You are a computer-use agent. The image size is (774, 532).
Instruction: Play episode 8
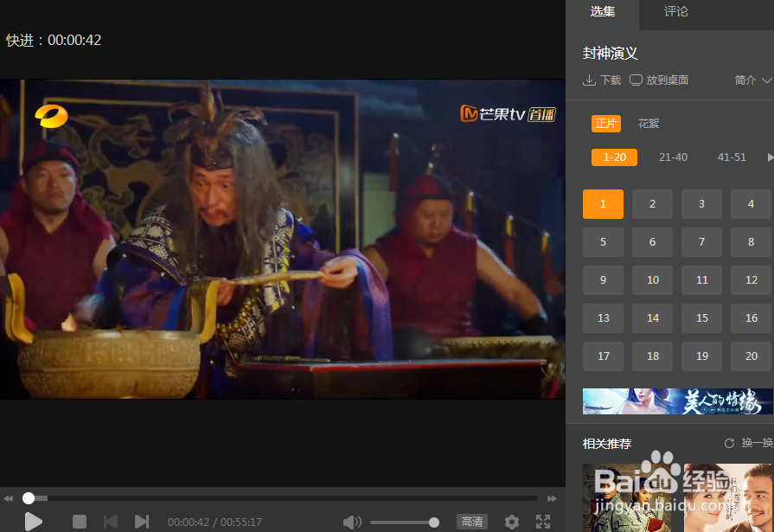point(751,242)
